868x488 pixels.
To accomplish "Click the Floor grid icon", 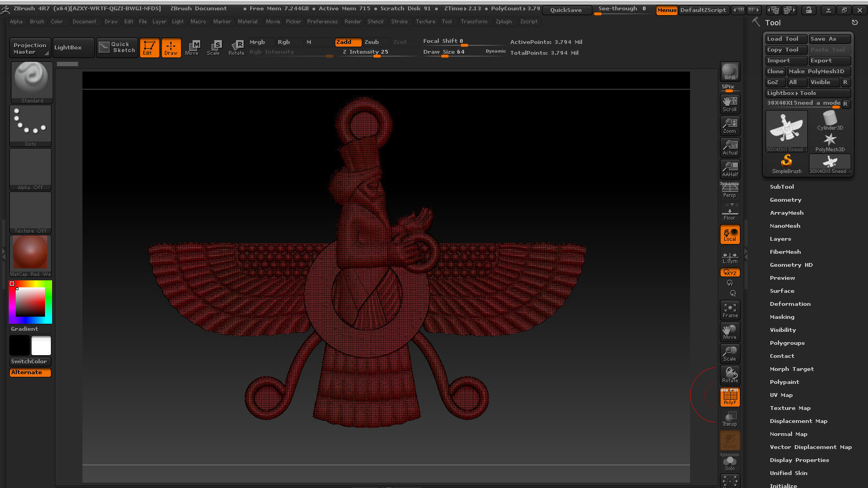I will coord(730,212).
